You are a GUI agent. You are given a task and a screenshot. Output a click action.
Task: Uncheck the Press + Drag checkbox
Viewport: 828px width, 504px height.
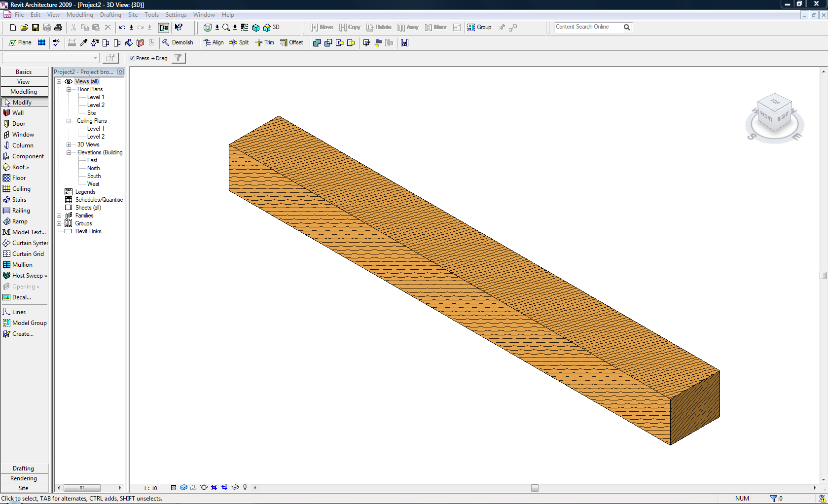click(132, 58)
